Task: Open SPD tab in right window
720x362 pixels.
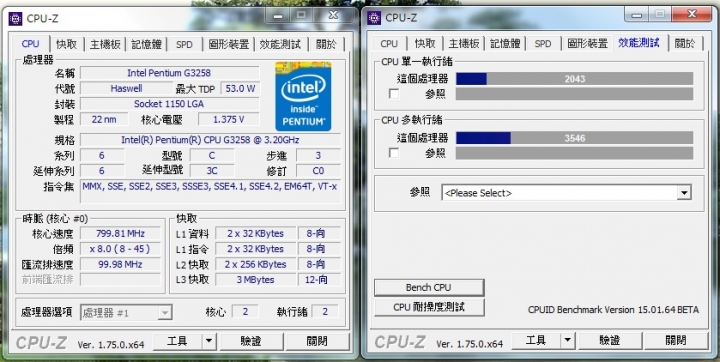Action: (543, 44)
